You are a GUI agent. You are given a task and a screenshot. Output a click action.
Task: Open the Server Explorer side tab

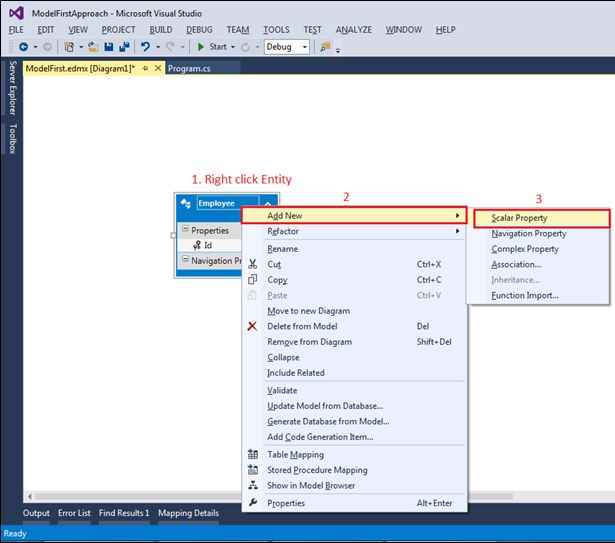coord(12,88)
